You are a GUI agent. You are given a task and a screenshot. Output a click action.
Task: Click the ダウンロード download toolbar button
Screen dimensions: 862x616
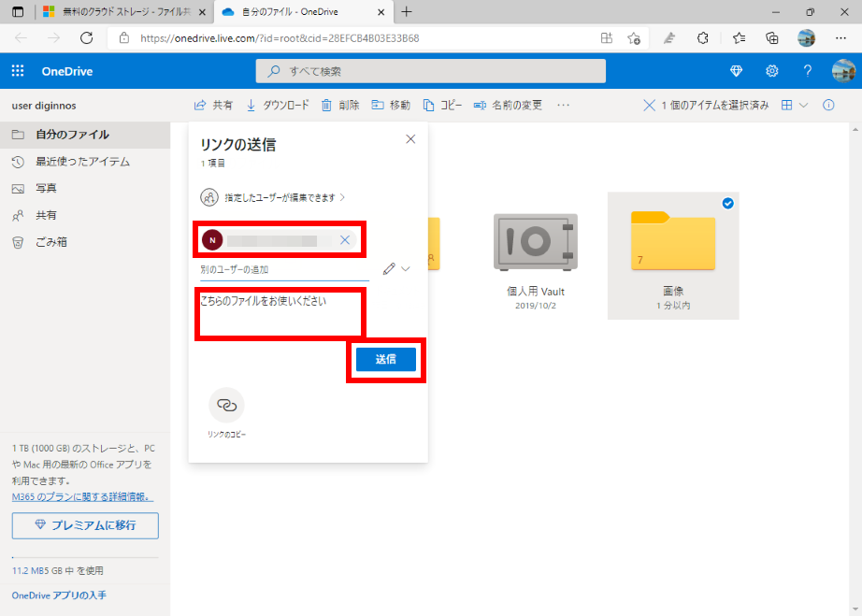coord(278,105)
